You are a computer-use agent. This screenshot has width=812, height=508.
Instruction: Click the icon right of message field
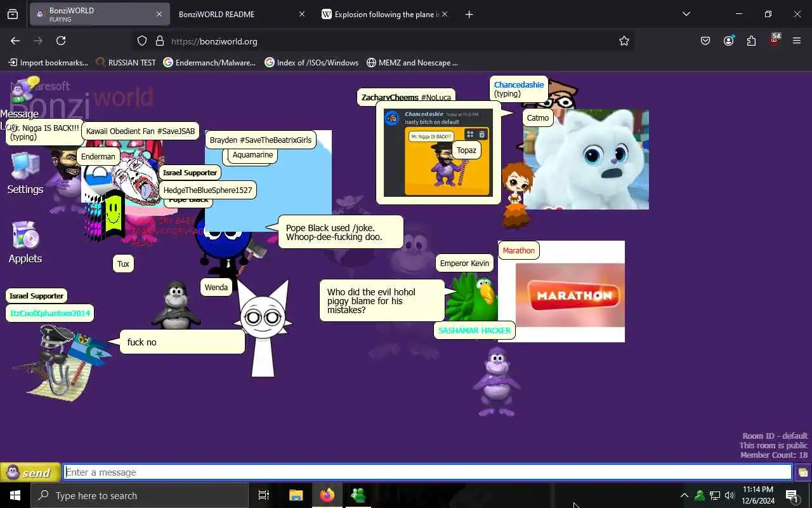coord(802,472)
